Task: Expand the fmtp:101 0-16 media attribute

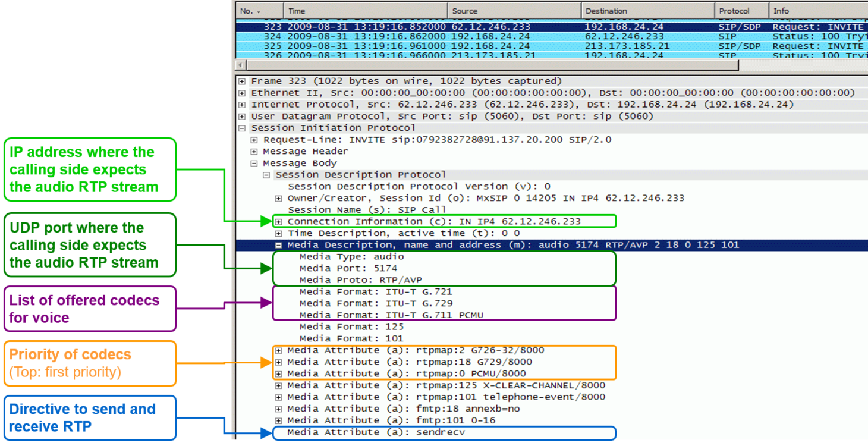Action: (x=278, y=420)
